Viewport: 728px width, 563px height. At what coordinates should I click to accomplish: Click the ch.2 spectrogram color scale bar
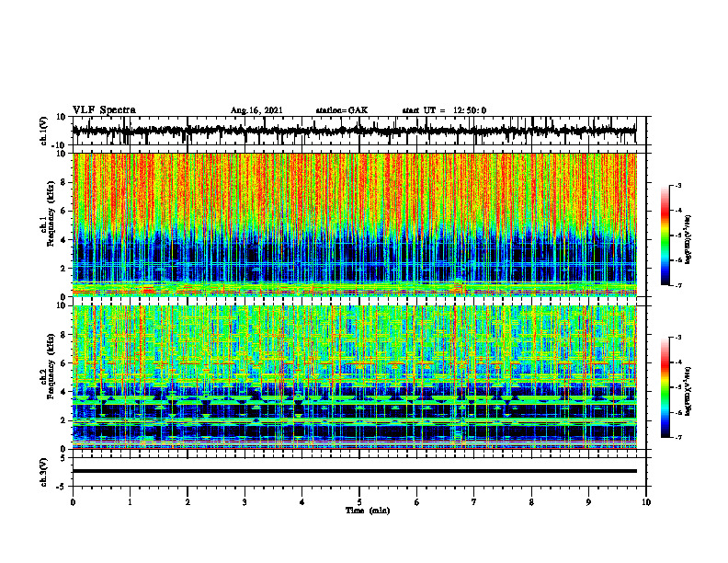pyautogui.click(x=665, y=387)
